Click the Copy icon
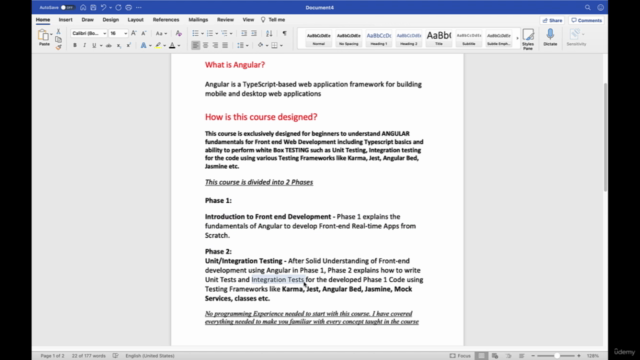The height and width of the screenshot is (360, 640). click(x=58, y=39)
